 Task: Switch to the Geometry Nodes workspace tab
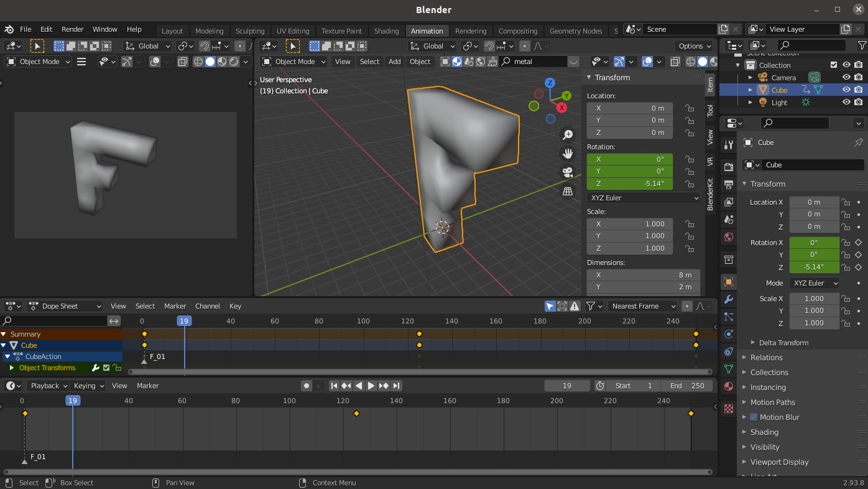point(576,31)
